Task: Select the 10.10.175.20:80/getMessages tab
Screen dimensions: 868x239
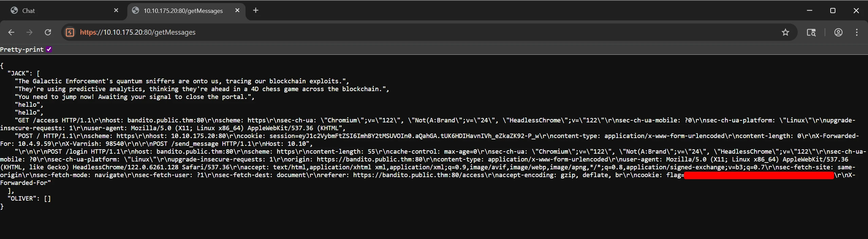Action: 183,11
